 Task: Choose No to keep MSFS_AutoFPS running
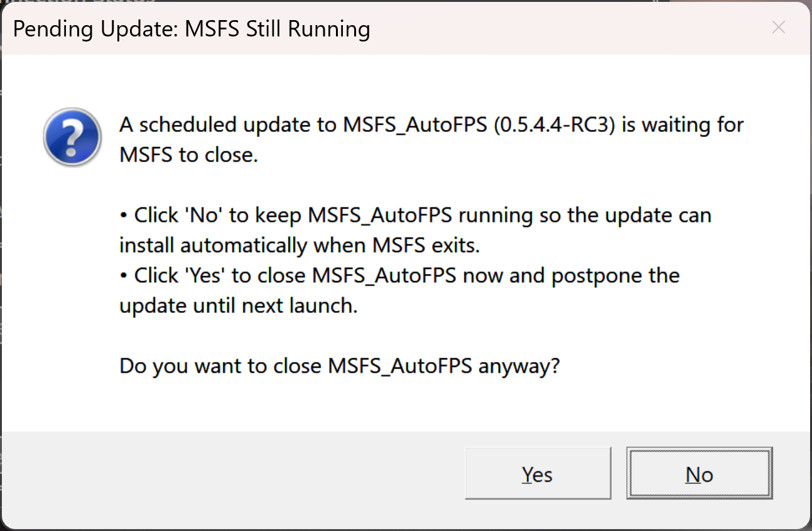coord(699,473)
